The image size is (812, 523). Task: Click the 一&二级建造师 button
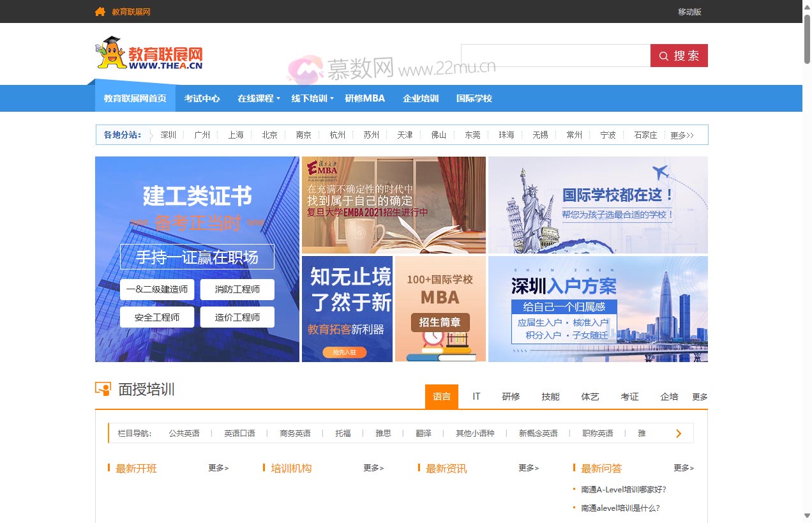(x=157, y=289)
